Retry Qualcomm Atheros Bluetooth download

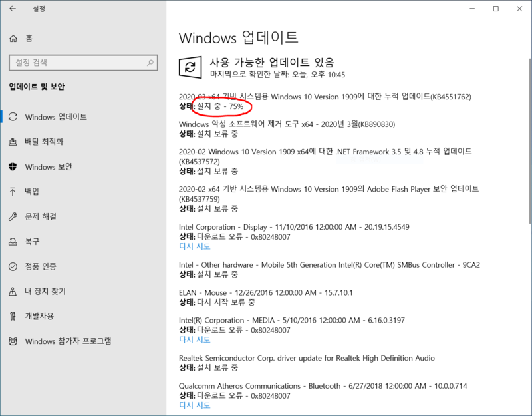click(194, 405)
